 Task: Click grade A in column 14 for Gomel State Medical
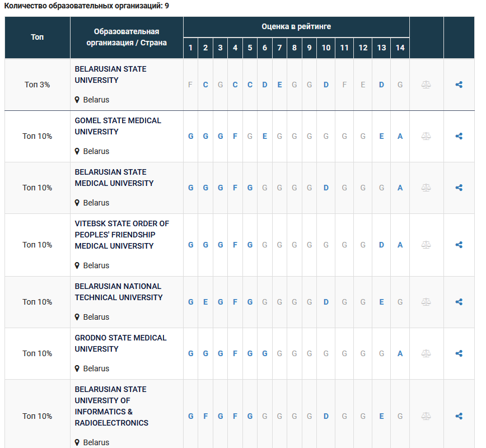(x=400, y=136)
